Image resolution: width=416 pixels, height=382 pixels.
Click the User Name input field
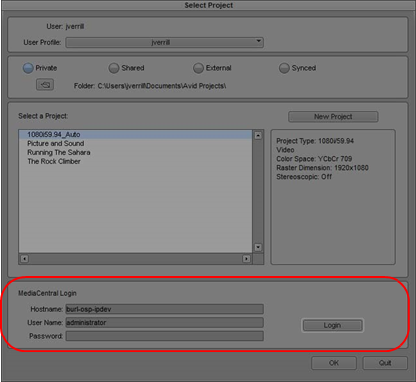pyautogui.click(x=164, y=322)
